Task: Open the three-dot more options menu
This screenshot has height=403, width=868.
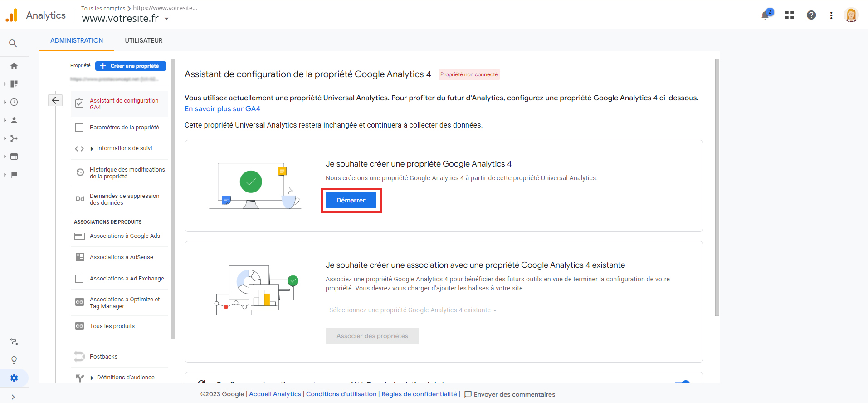Action: pyautogui.click(x=831, y=15)
